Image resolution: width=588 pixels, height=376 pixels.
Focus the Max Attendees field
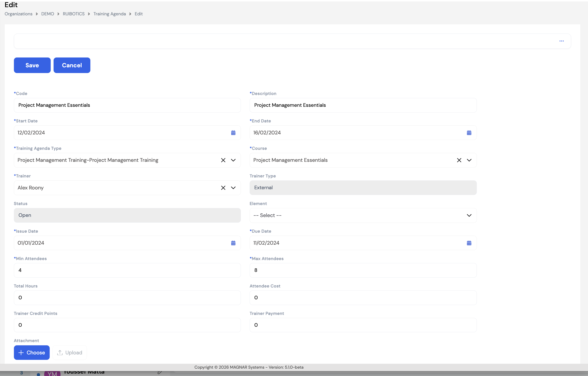coord(363,270)
